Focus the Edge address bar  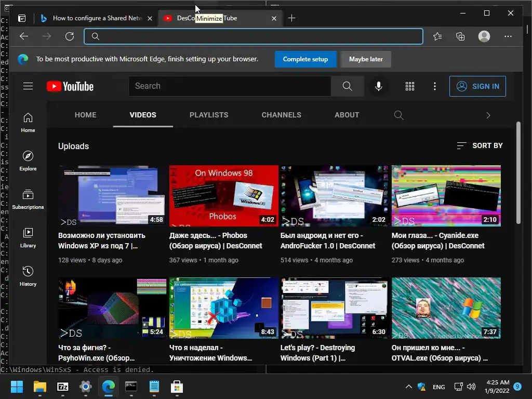254,36
